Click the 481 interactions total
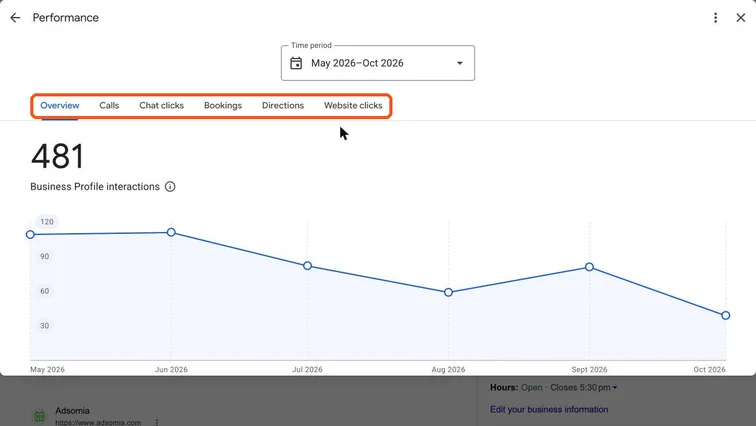Viewport: 756px width, 426px height. point(58,157)
